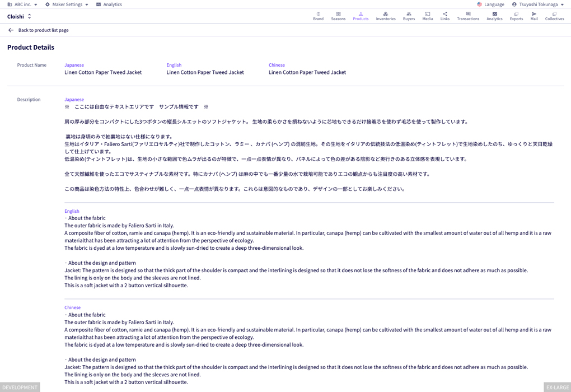Open the Exports icon
571x392 pixels.
click(516, 14)
